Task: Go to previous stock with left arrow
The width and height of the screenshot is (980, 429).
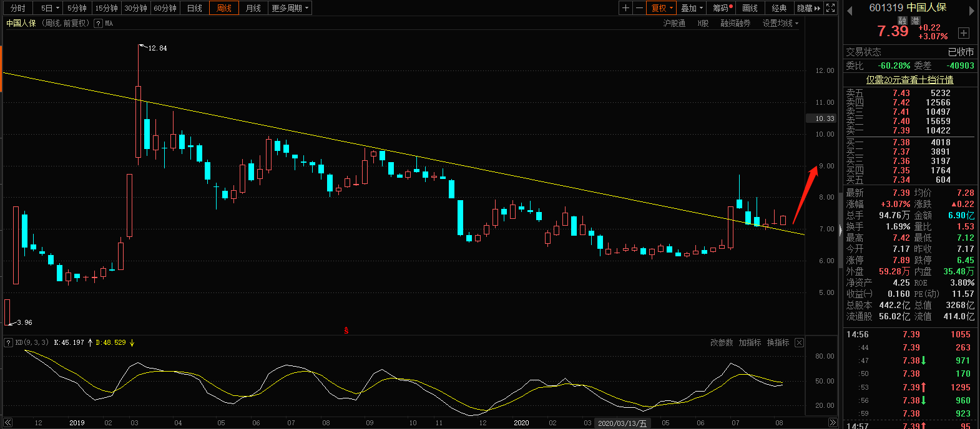Action: coord(850,10)
